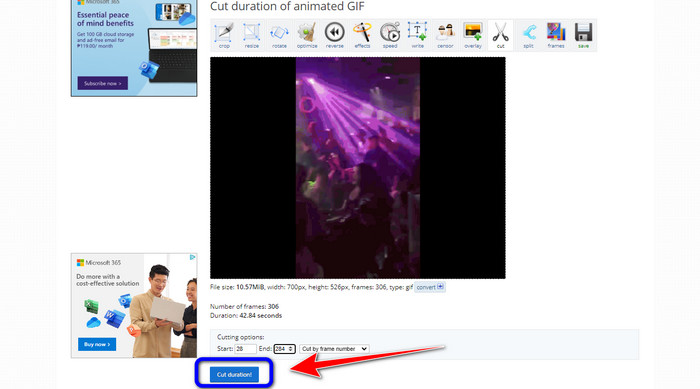Click the Start frame input field
Viewport: 700px width, 389px height.
coord(245,349)
